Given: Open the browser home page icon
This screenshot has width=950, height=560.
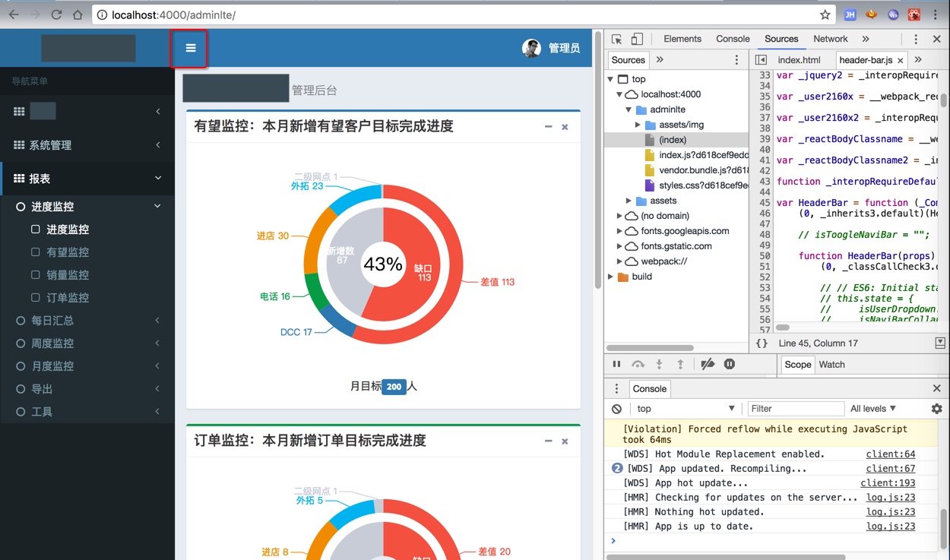Looking at the screenshot, I should tap(78, 14).
